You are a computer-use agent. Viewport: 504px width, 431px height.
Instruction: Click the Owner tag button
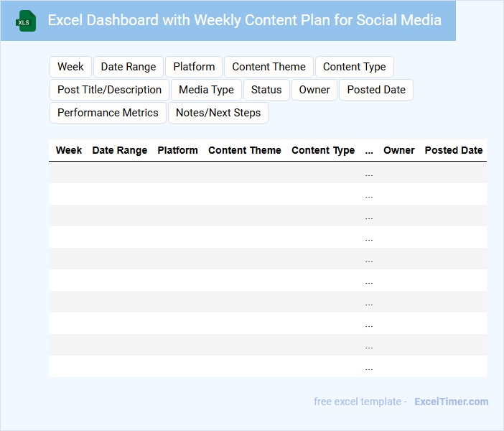314,90
